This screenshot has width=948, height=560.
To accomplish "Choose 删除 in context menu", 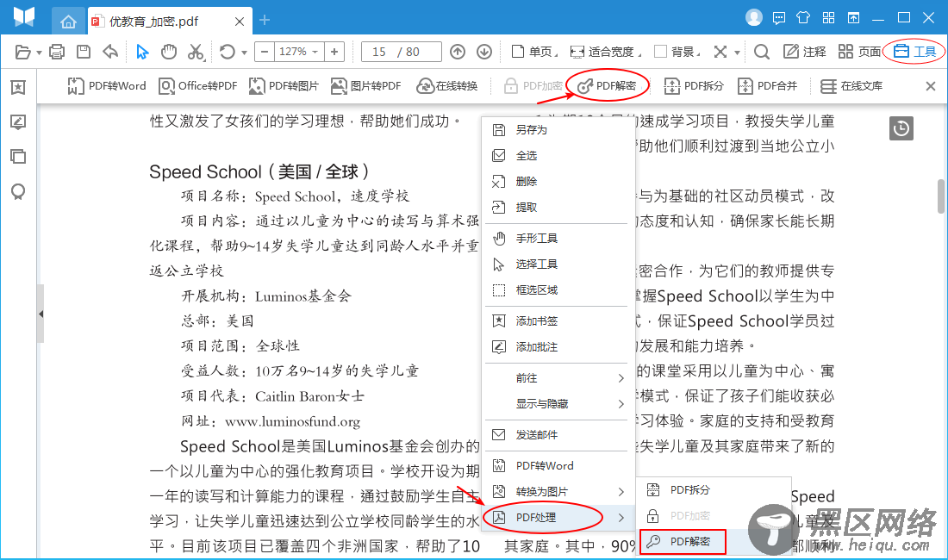I will tap(558, 182).
